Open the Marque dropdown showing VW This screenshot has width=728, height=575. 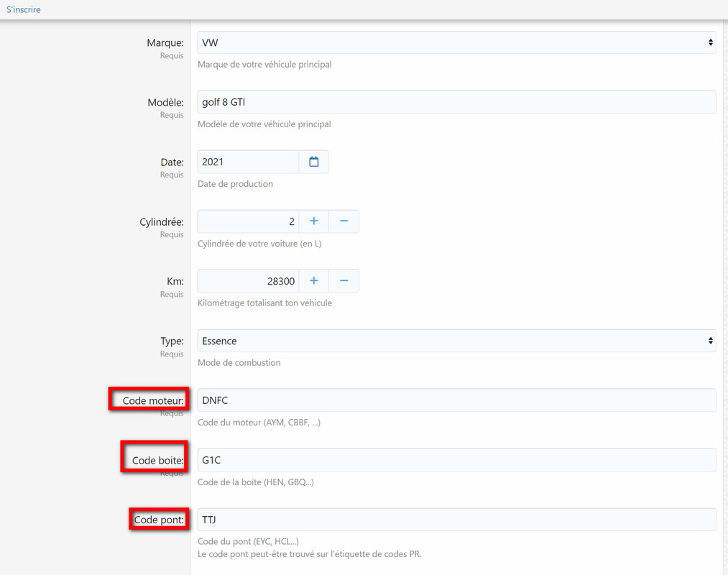tap(456, 42)
